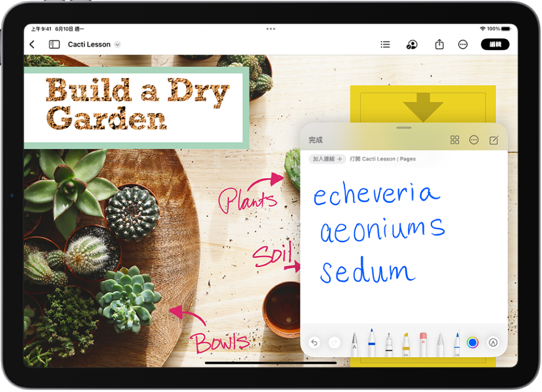This screenshot has width=542, height=392.
Task: Tap the share icon
Action: tap(439, 44)
